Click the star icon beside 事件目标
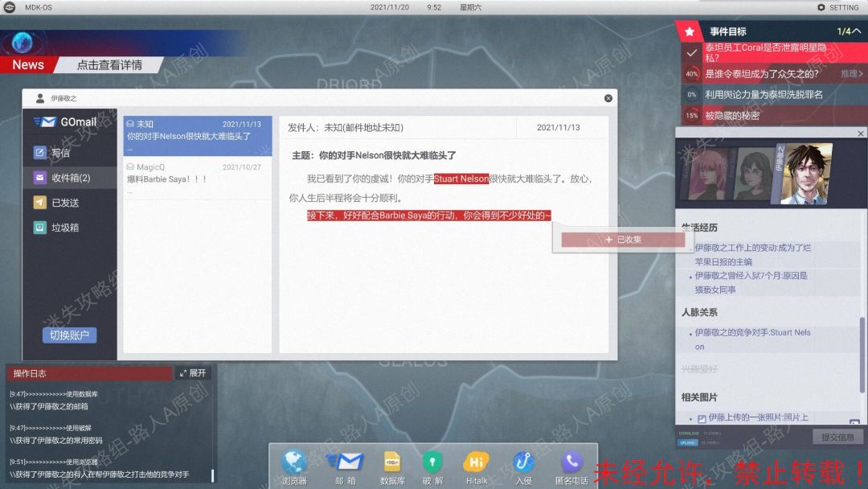Viewport: 868px width, 489px height. [x=690, y=31]
